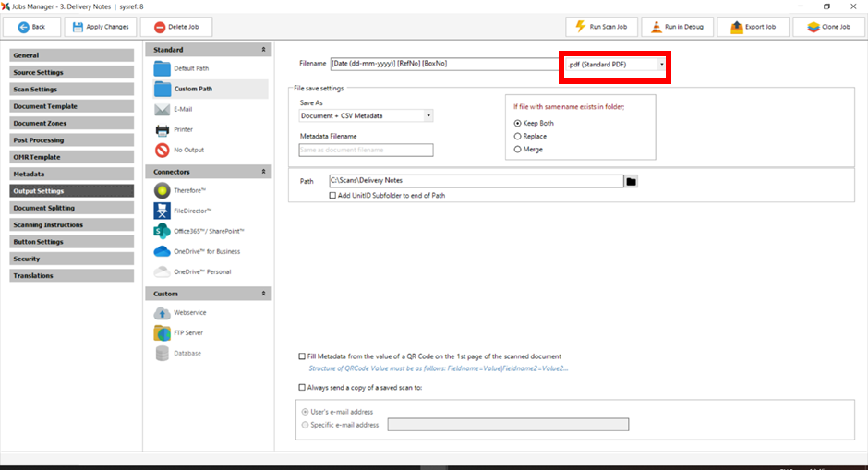The image size is (868, 470).
Task: Select the No Output icon
Action: (162, 150)
